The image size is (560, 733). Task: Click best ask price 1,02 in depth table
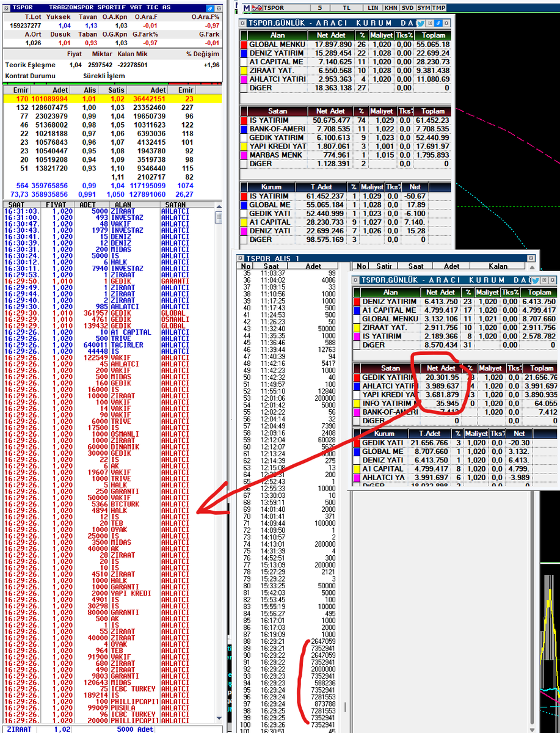pos(117,98)
